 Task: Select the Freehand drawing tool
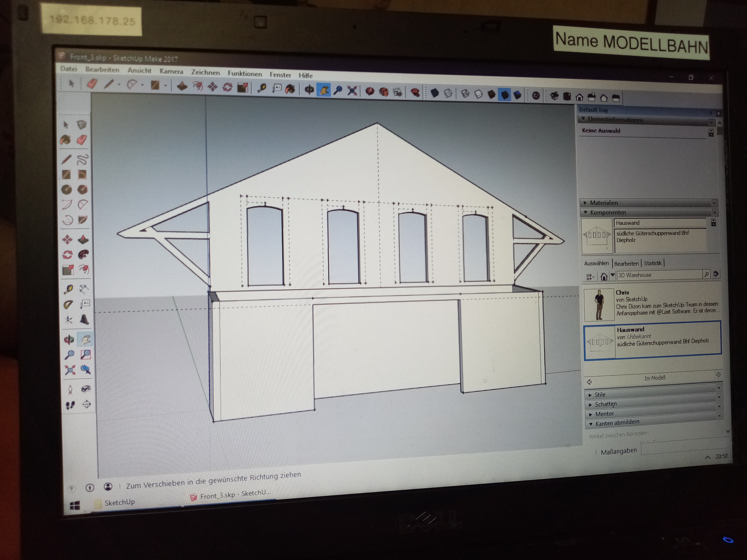pyautogui.click(x=82, y=159)
